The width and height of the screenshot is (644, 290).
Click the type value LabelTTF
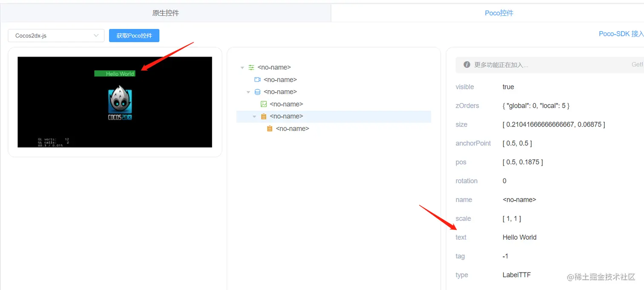click(x=517, y=275)
